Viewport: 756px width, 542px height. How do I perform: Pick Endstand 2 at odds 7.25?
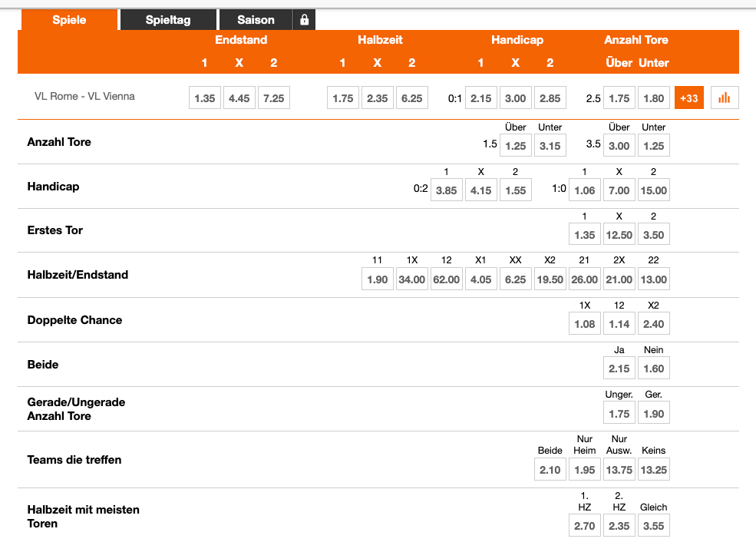point(273,97)
